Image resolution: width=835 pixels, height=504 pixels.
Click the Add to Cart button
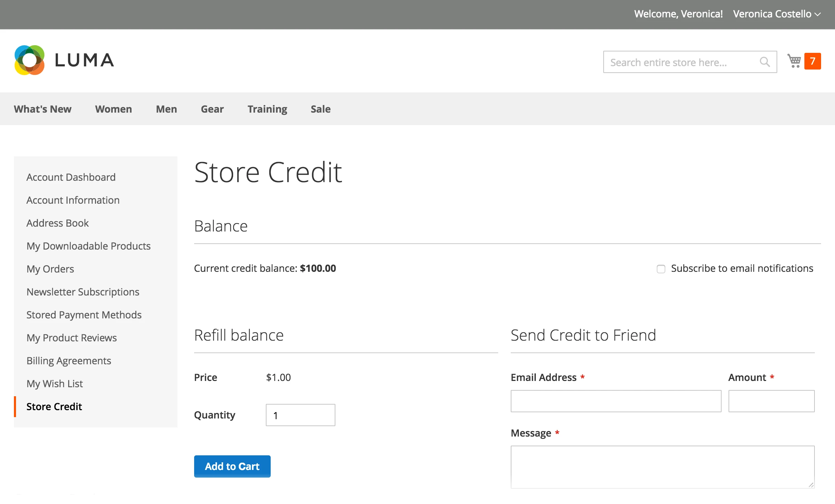click(x=232, y=466)
